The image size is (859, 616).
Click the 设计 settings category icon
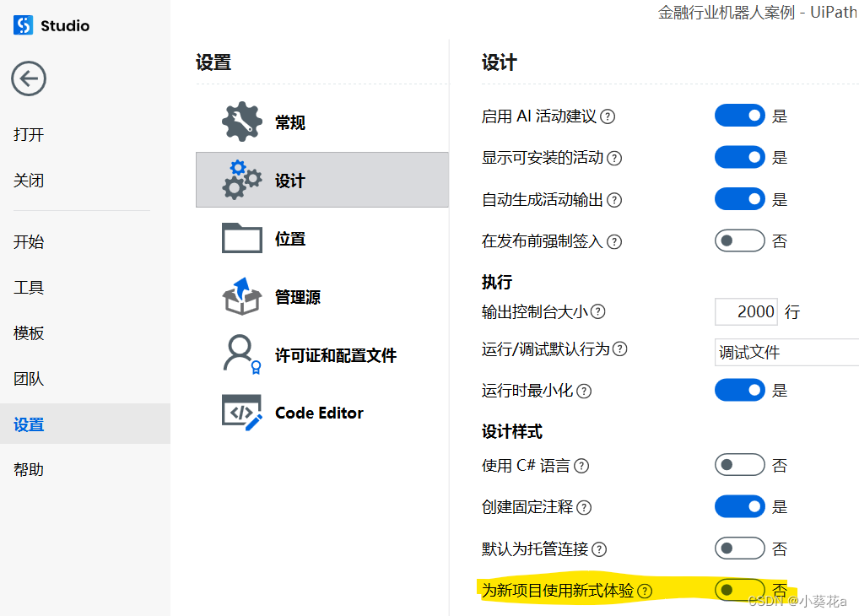click(240, 180)
